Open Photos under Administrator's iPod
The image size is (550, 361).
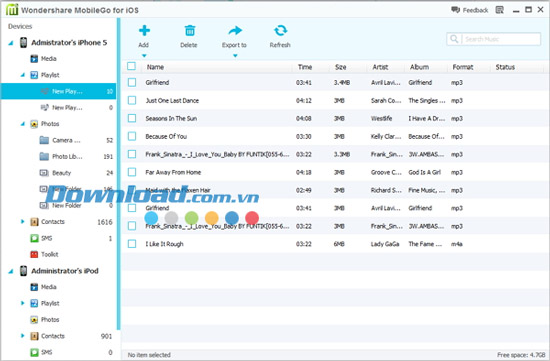click(50, 320)
